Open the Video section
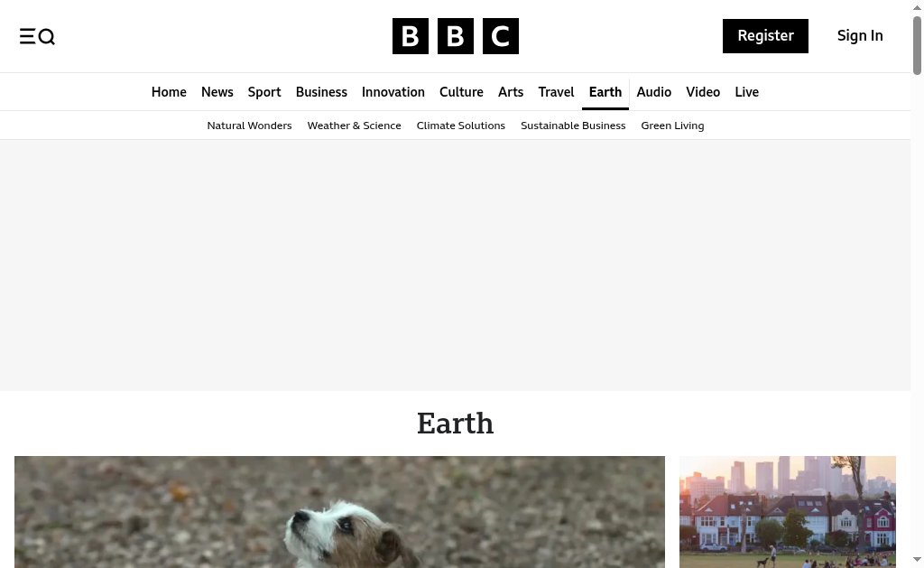This screenshot has width=924, height=568. click(702, 92)
